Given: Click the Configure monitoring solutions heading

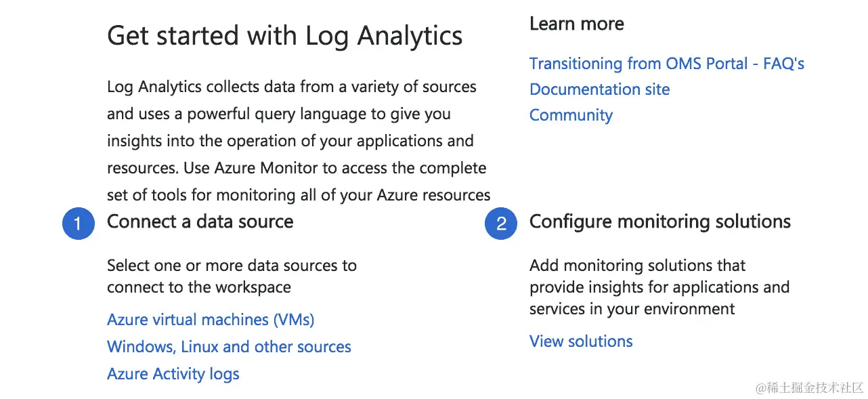Looking at the screenshot, I should 660,221.
